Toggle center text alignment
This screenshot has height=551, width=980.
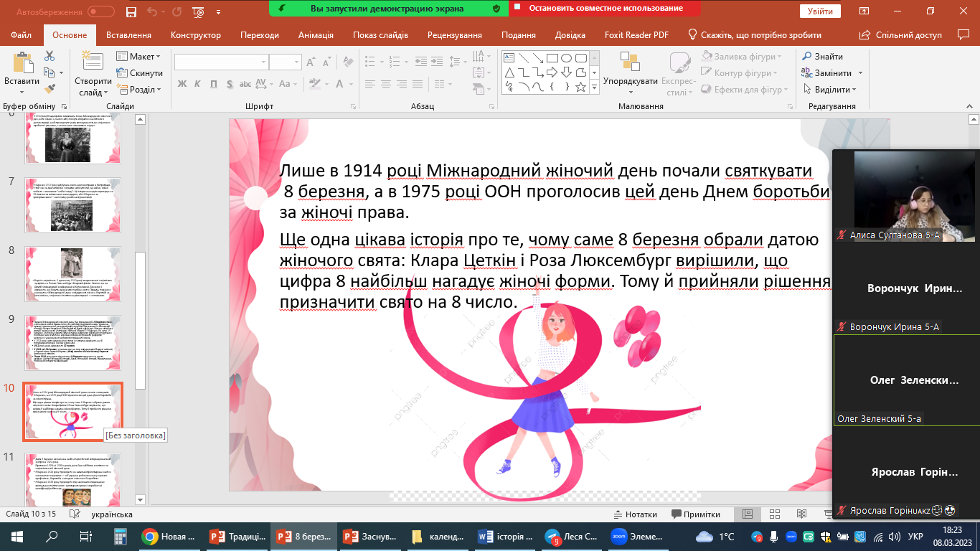pyautogui.click(x=385, y=85)
